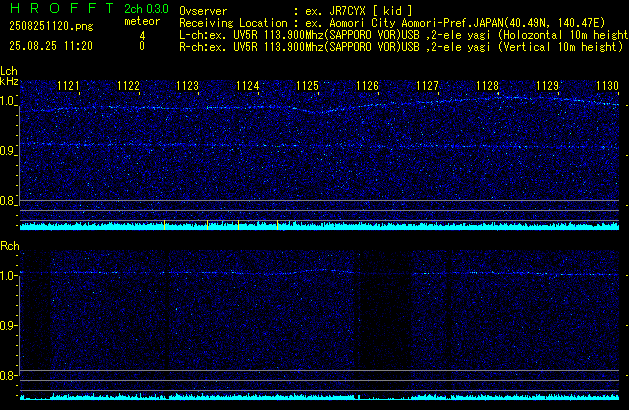The image size is (629, 410).
Task: Click the 1128 time marker
Action: click(x=487, y=86)
